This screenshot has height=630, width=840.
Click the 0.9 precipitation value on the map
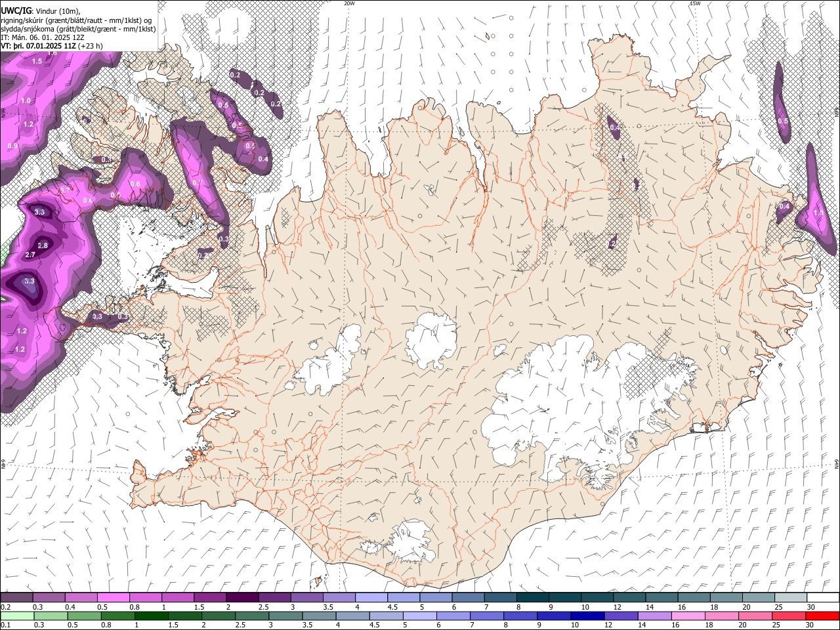[x=13, y=146]
